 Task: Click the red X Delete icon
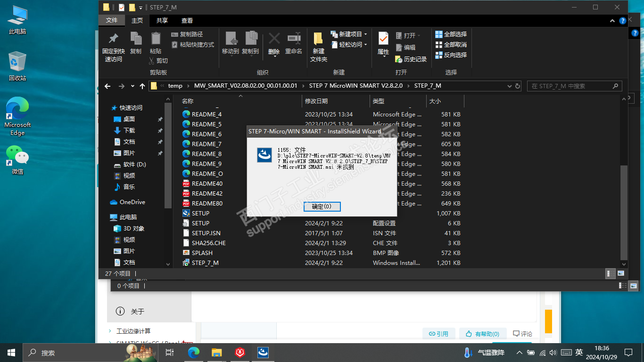click(x=274, y=39)
